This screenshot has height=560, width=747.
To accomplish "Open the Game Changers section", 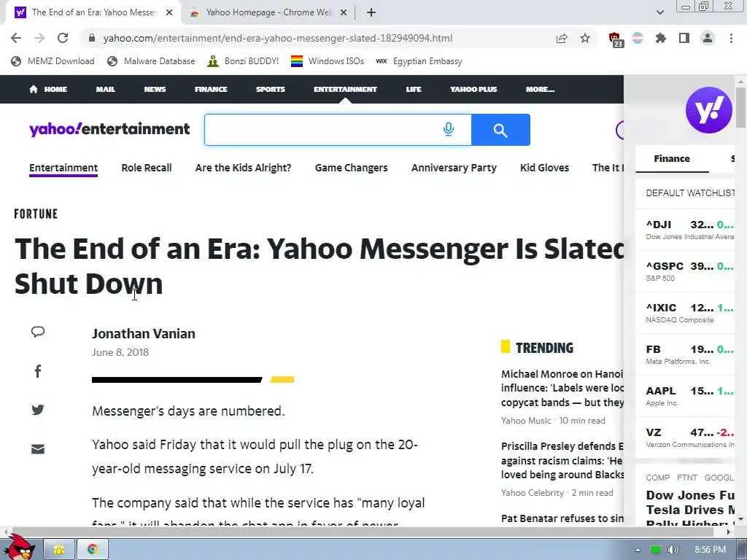I will (x=351, y=168).
